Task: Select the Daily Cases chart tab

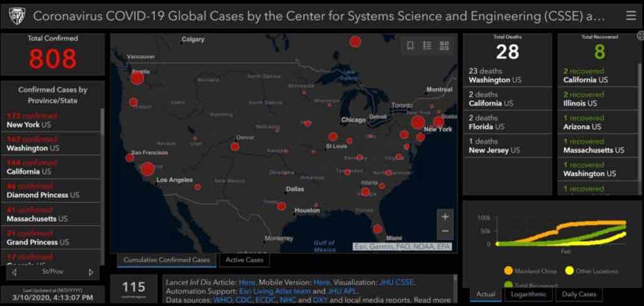Action: click(579, 294)
